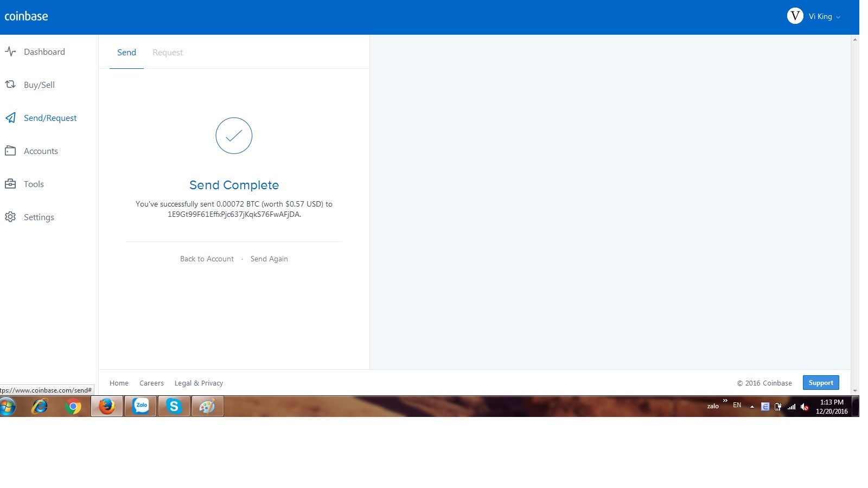Click the Accounts wallet icon
This screenshot has width=868, height=488.
coord(10,151)
